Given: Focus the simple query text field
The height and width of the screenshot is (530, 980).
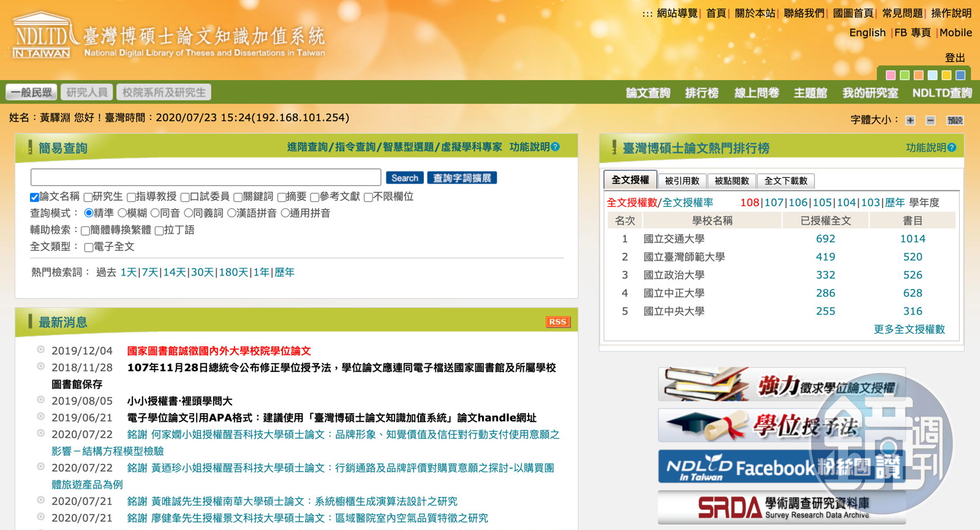Looking at the screenshot, I should (206, 177).
